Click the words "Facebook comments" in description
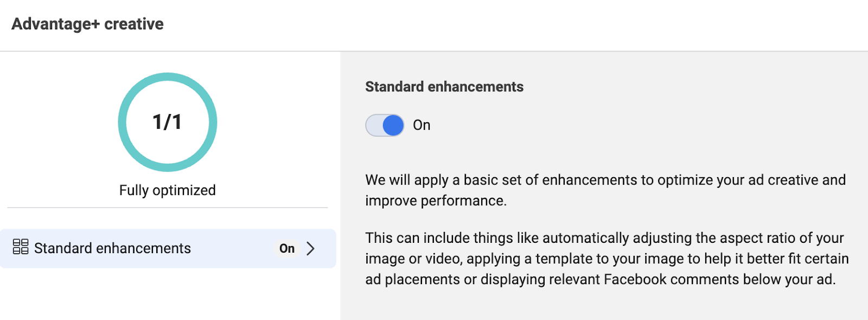The width and height of the screenshot is (868, 320). pos(671,279)
